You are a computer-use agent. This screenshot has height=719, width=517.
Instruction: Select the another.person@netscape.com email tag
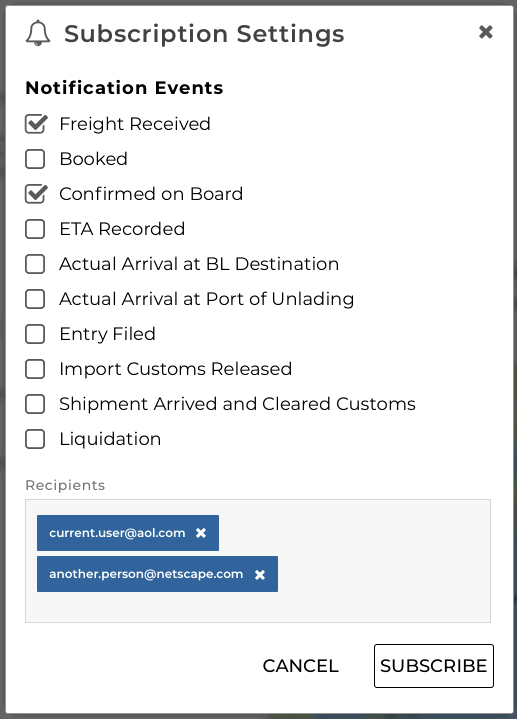(x=146, y=574)
